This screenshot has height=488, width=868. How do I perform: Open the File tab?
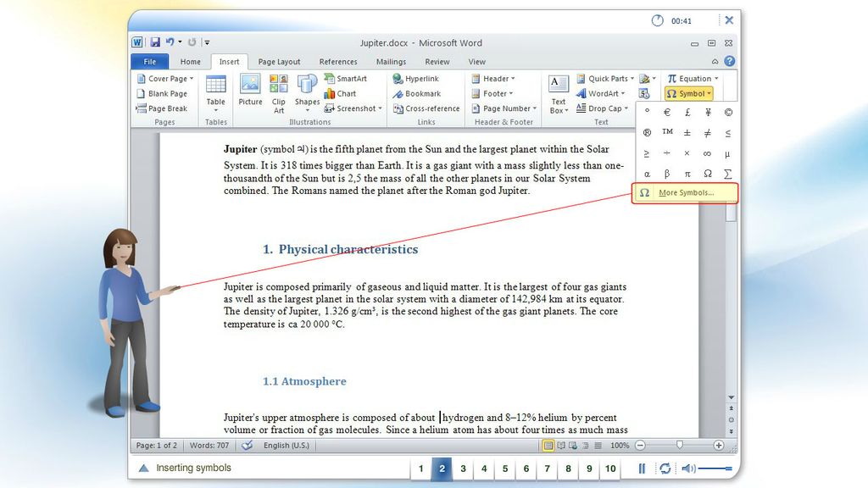tap(149, 61)
